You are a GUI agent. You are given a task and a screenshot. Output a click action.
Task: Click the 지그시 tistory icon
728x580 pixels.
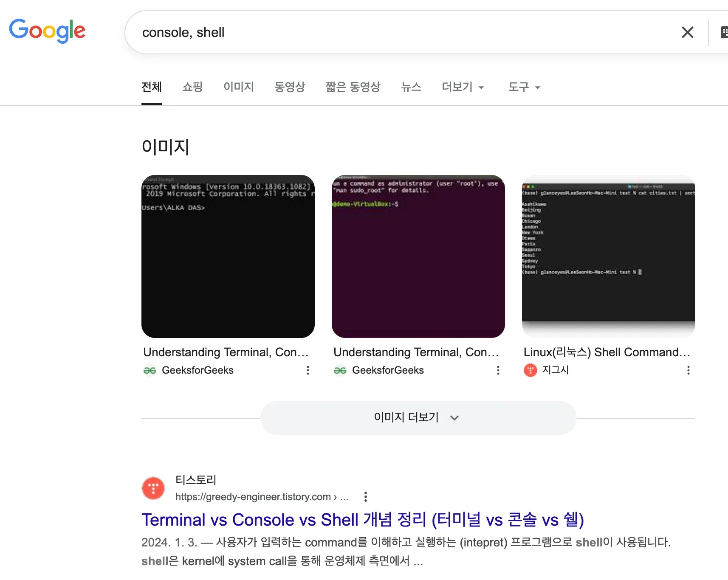pyautogui.click(x=530, y=370)
